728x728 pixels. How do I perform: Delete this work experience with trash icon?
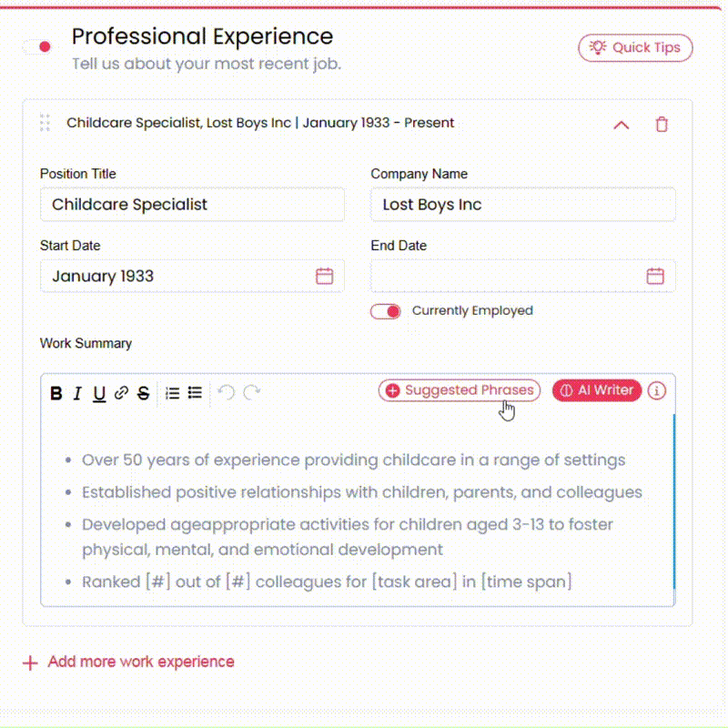click(x=662, y=124)
